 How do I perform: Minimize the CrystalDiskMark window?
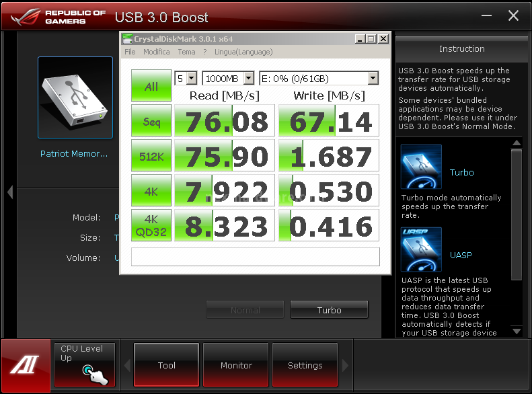tap(360, 39)
